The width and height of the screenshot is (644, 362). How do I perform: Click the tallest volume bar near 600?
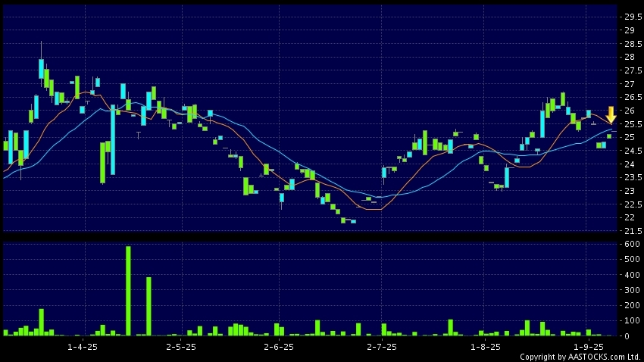click(128, 291)
